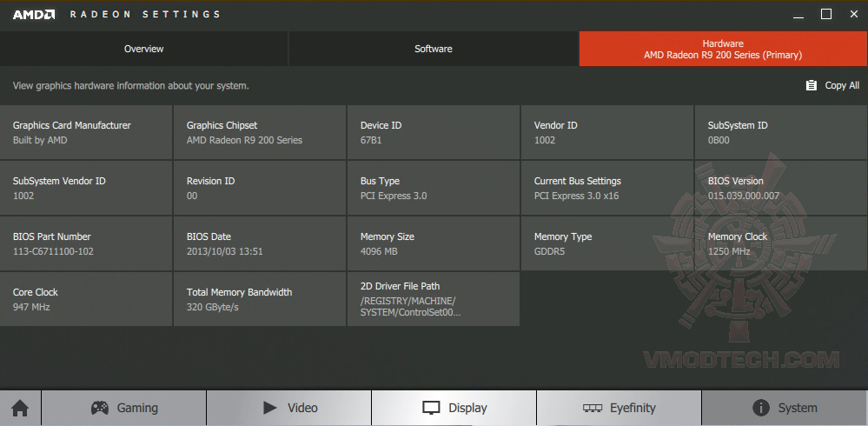868x426 pixels.
Task: Select the Graphics Card Manufacturer tile
Action: [x=86, y=132]
